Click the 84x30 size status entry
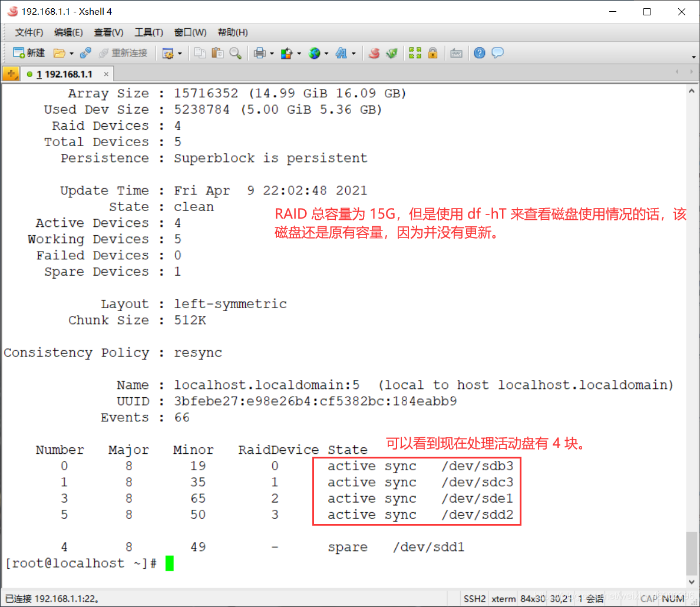 click(533, 599)
